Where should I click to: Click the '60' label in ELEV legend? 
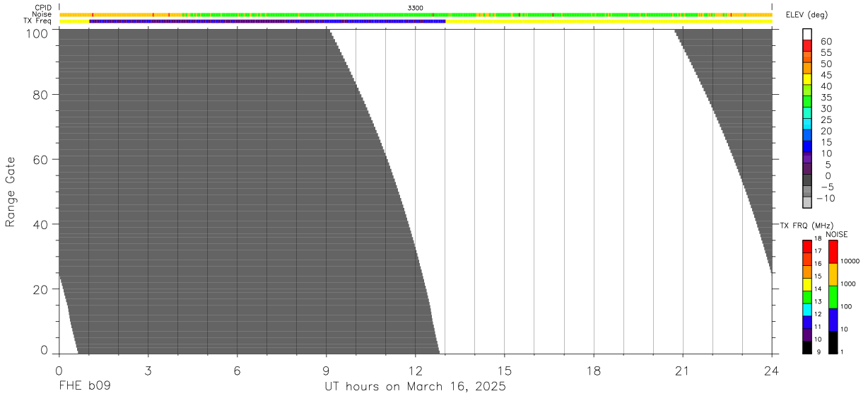826,41
